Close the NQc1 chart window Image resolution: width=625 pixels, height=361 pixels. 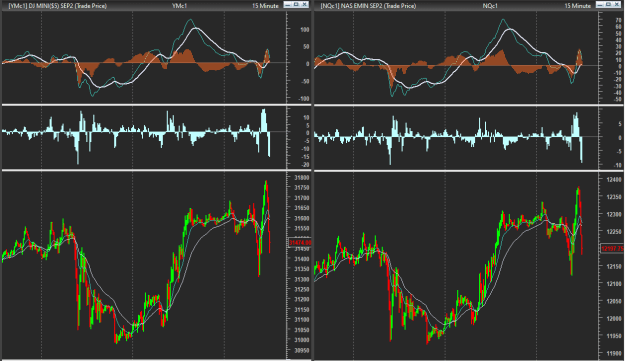(x=617, y=4)
